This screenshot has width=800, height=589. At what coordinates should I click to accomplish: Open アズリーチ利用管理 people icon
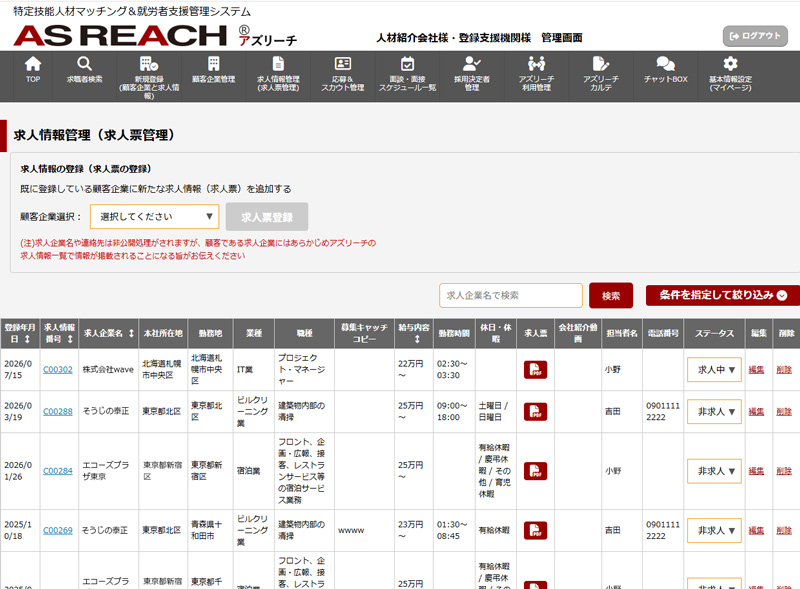pos(536,64)
